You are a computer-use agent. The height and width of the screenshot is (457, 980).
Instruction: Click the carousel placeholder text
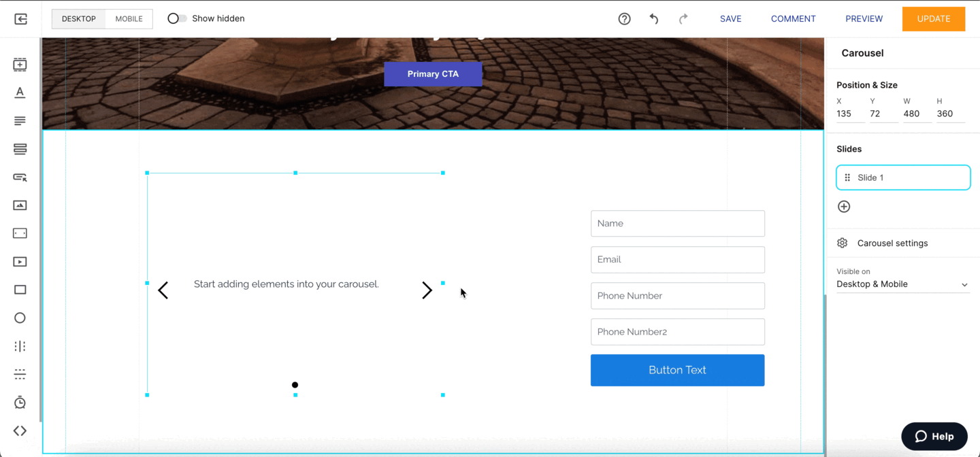click(286, 284)
